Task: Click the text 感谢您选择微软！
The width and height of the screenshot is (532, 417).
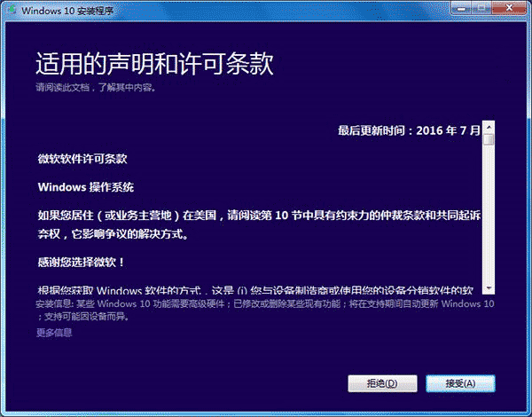Action: tap(81, 262)
